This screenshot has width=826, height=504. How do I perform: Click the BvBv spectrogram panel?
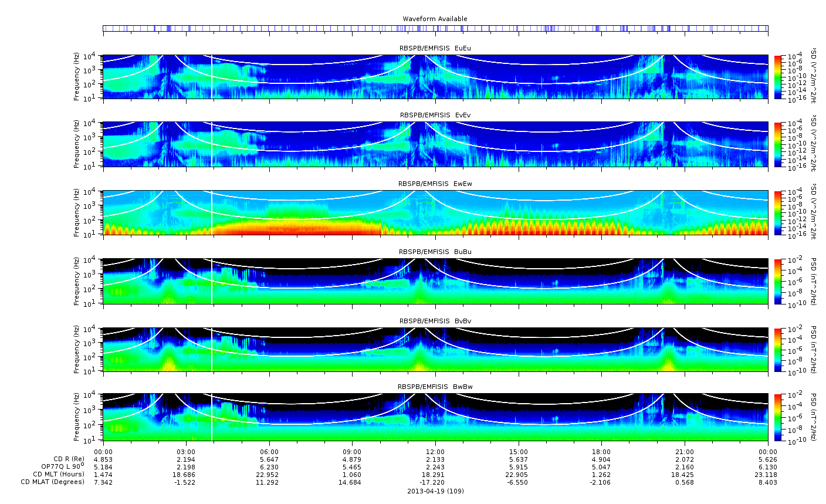coord(435,350)
